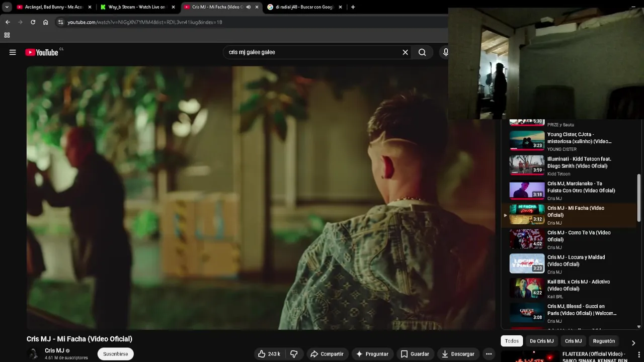Play Locura y Maldad playlist thumbnail
Viewport: 644px width, 362px height.
pyautogui.click(x=527, y=264)
